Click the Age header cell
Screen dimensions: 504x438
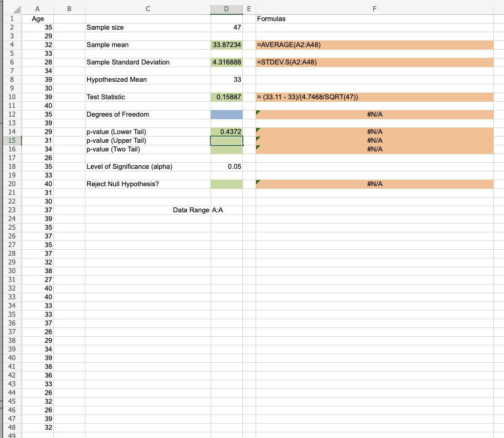point(37,18)
